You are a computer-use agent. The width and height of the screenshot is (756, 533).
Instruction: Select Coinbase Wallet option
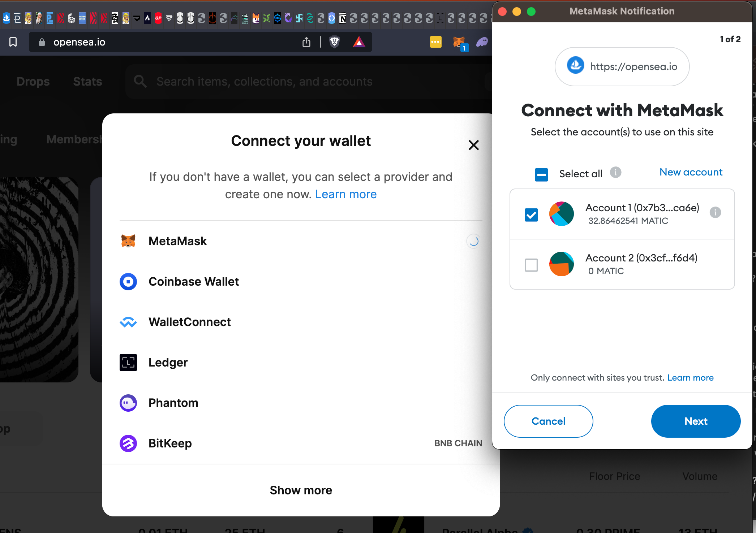(301, 281)
